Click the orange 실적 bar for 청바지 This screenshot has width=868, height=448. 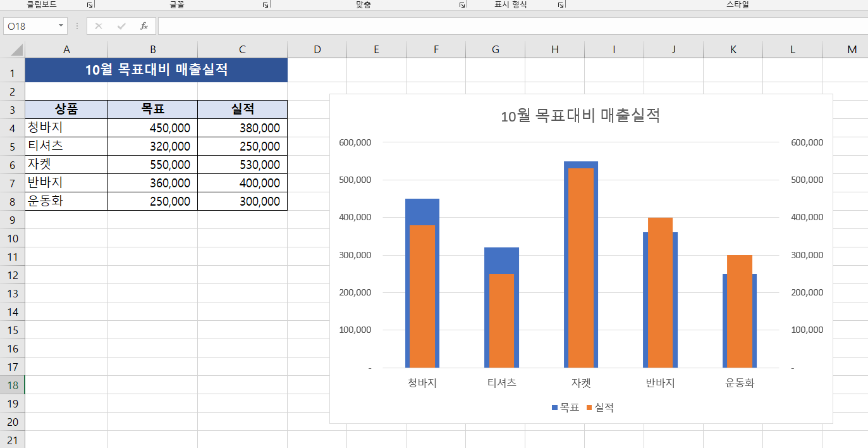422,296
